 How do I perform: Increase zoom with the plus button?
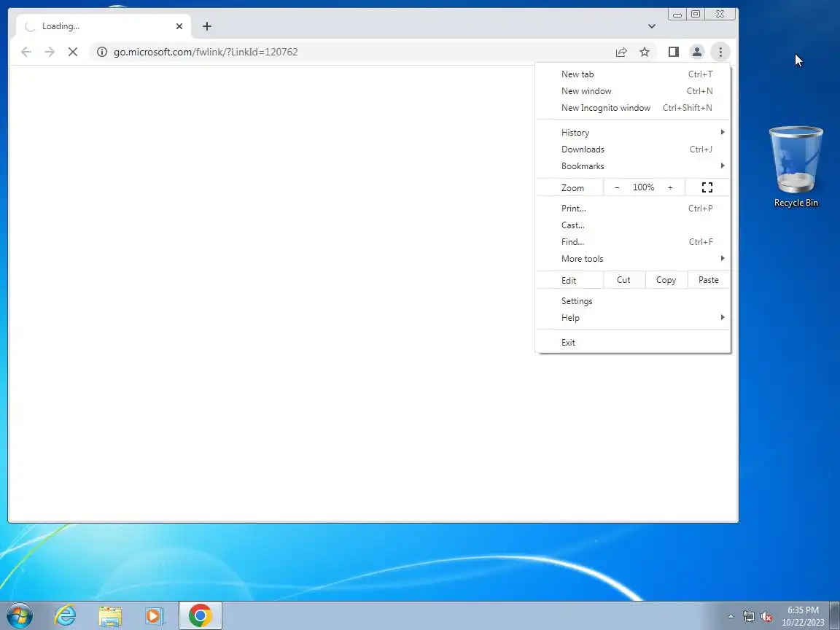(670, 187)
